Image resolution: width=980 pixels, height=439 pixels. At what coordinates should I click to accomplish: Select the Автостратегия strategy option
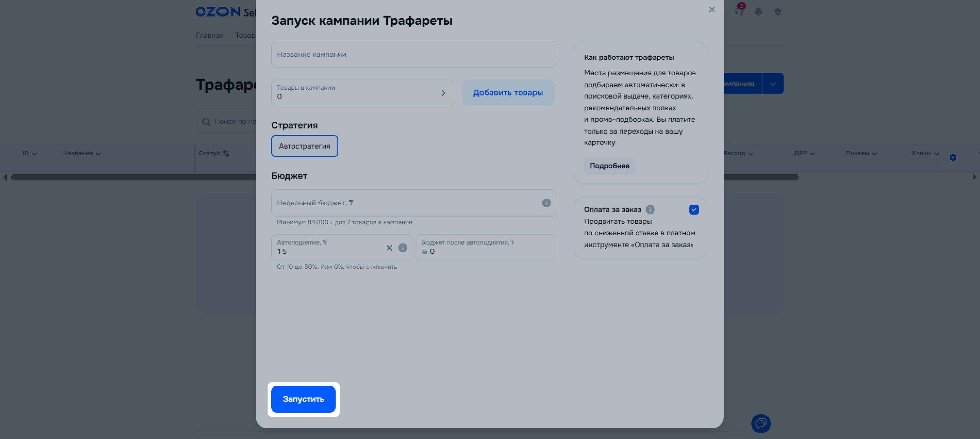(304, 146)
